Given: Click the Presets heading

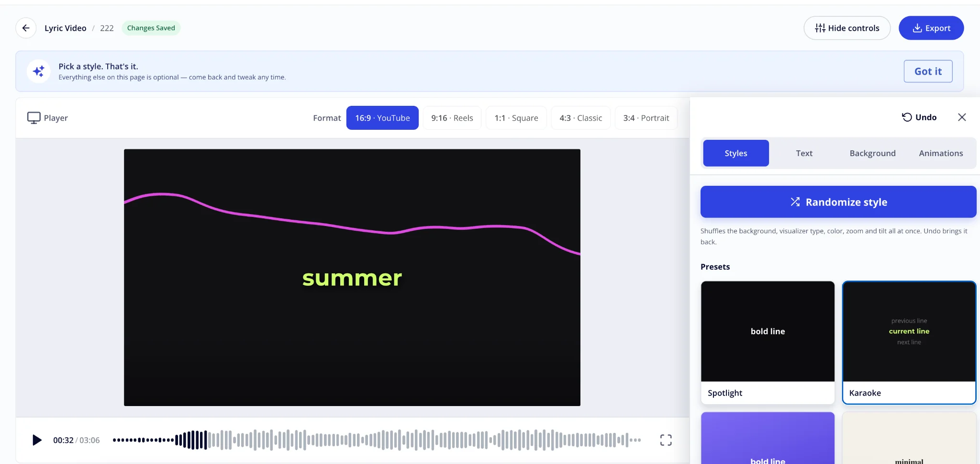Looking at the screenshot, I should click(x=715, y=267).
